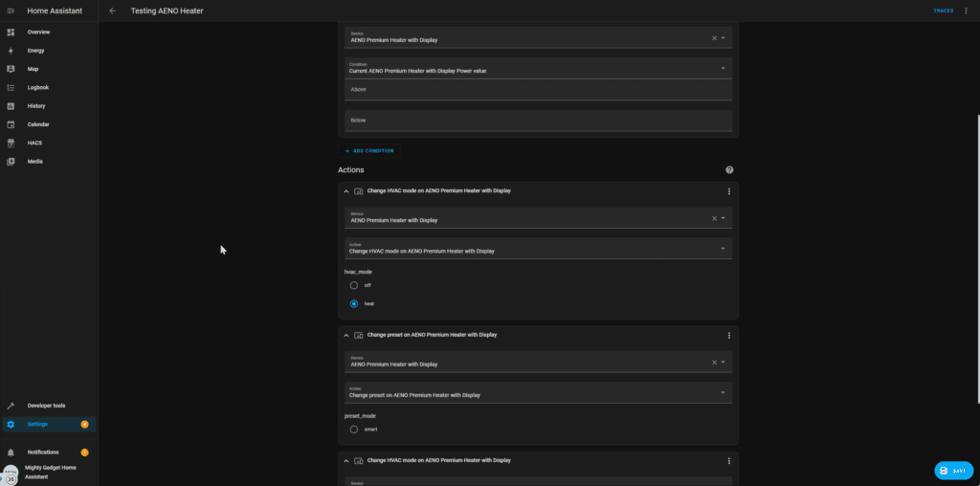Click the Add Condition button

[369, 151]
